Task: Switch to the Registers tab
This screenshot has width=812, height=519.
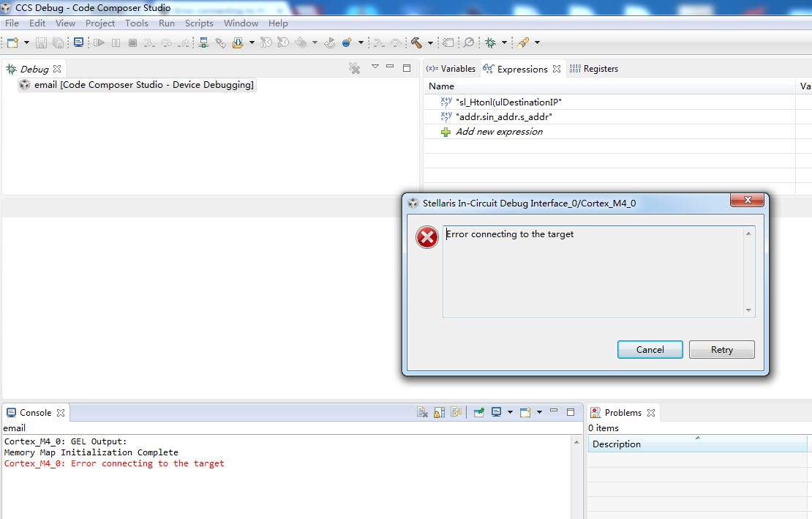Action: (594, 69)
